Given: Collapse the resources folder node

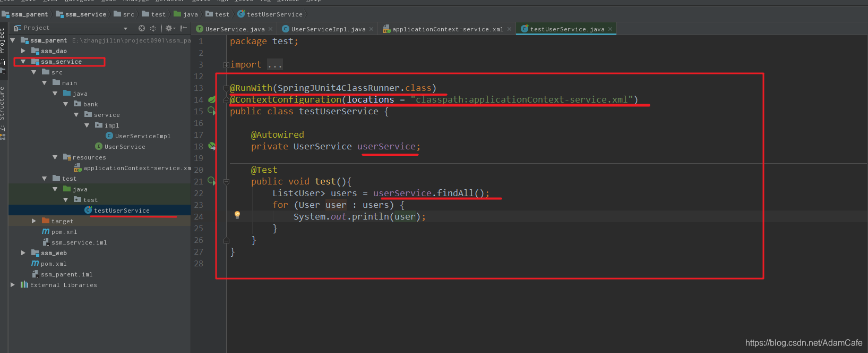Looking at the screenshot, I should pyautogui.click(x=55, y=157).
